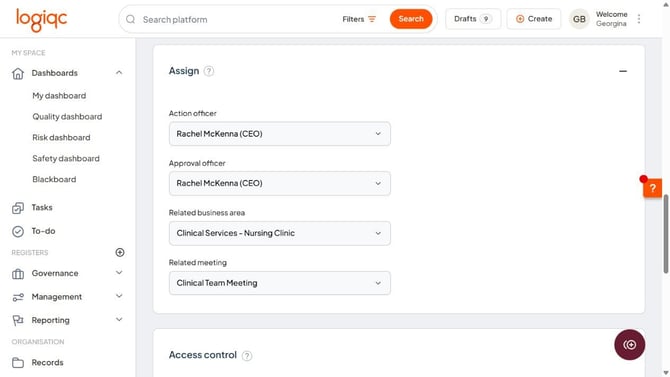670x377 pixels.
Task: Collapse the Dashboards menu section
Action: (119, 73)
